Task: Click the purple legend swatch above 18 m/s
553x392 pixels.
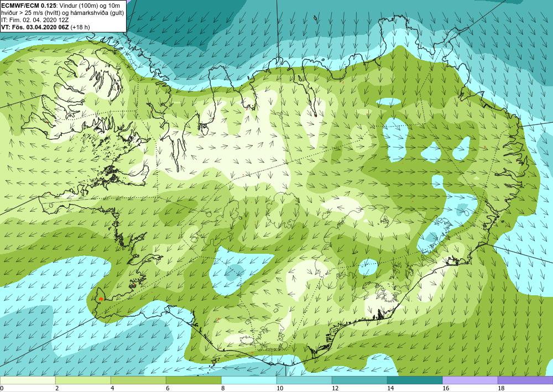Action: (x=525, y=380)
